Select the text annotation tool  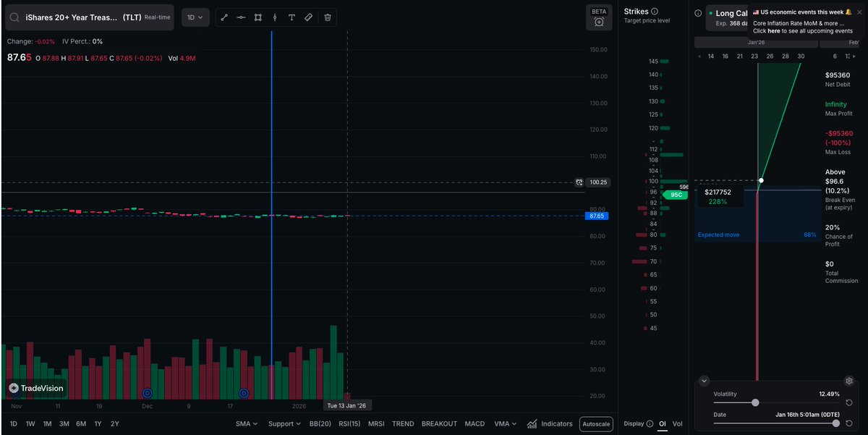click(x=292, y=17)
